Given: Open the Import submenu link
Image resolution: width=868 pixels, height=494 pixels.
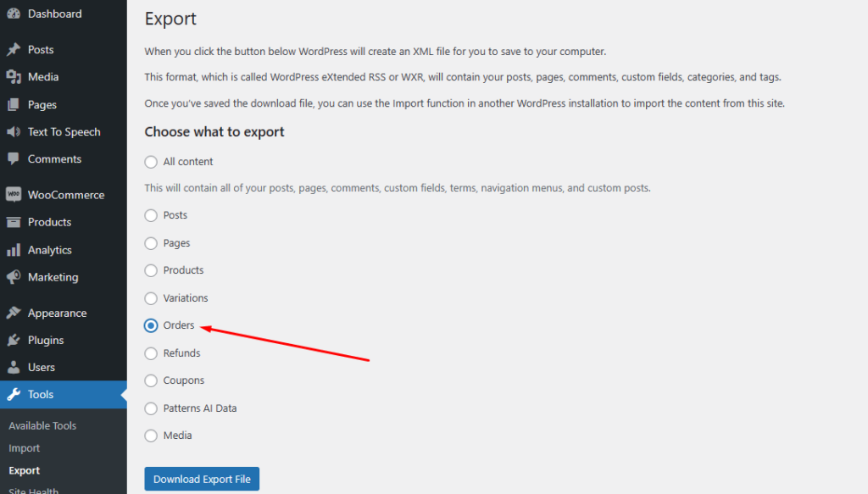Looking at the screenshot, I should (x=25, y=448).
